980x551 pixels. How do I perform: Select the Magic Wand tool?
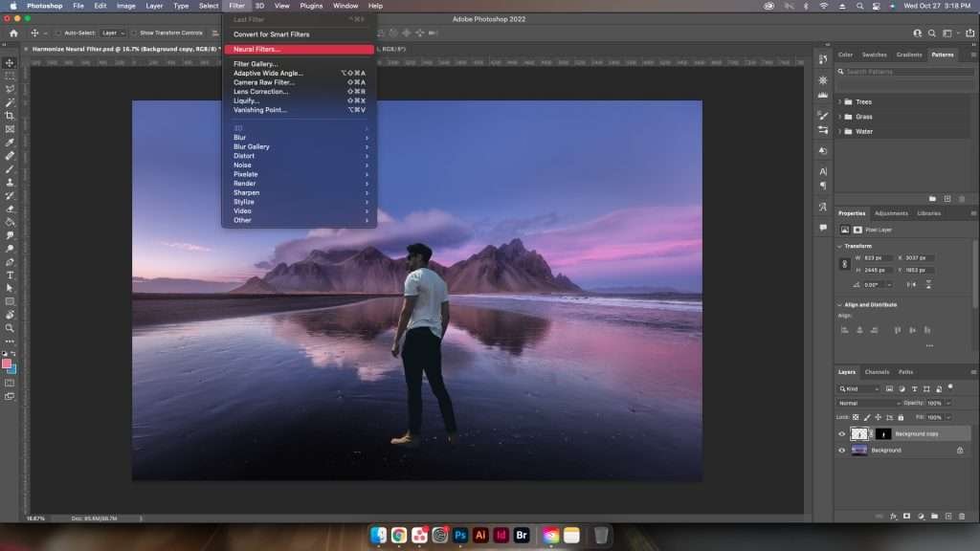coord(10,102)
